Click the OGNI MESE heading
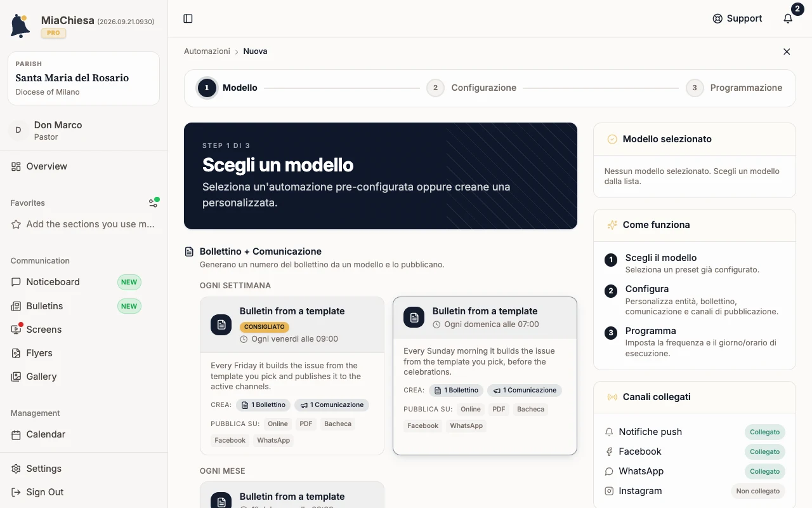The height and width of the screenshot is (508, 812). pyautogui.click(x=223, y=471)
